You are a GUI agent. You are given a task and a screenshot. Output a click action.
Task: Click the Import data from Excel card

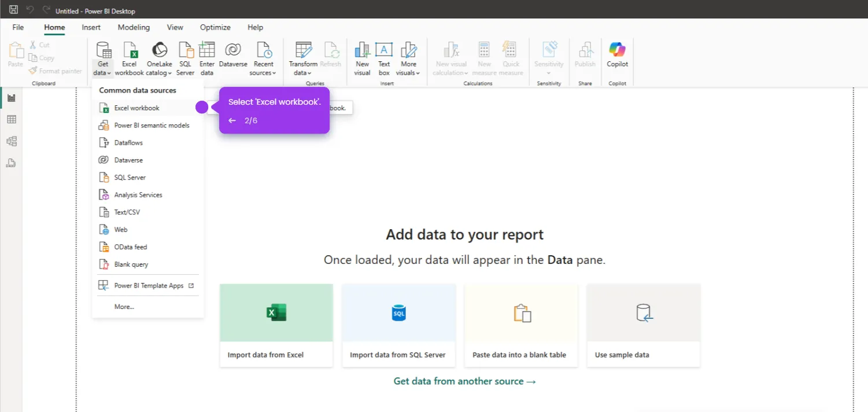276,325
